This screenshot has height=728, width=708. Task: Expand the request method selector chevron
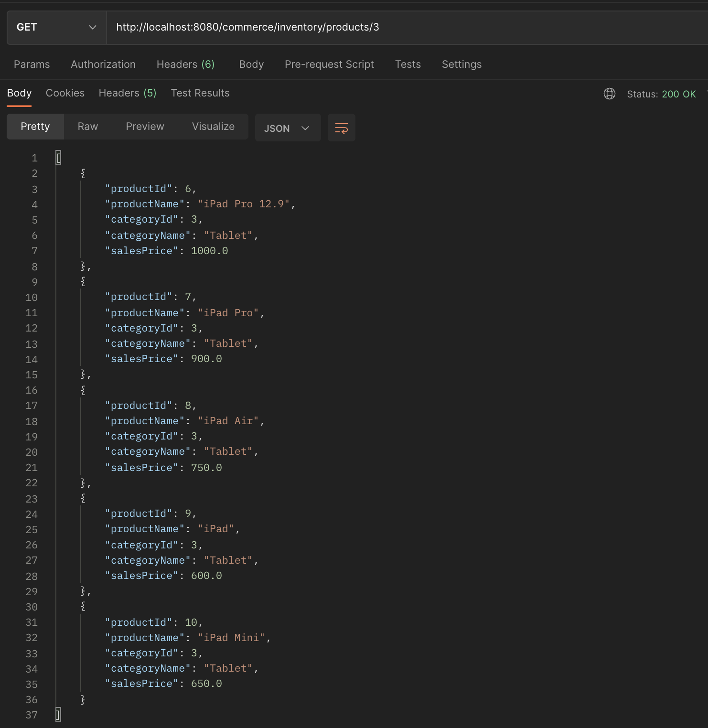[93, 27]
